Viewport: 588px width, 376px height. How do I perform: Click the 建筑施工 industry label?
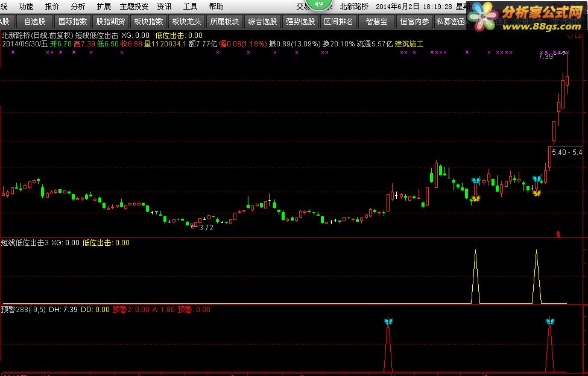coord(409,44)
